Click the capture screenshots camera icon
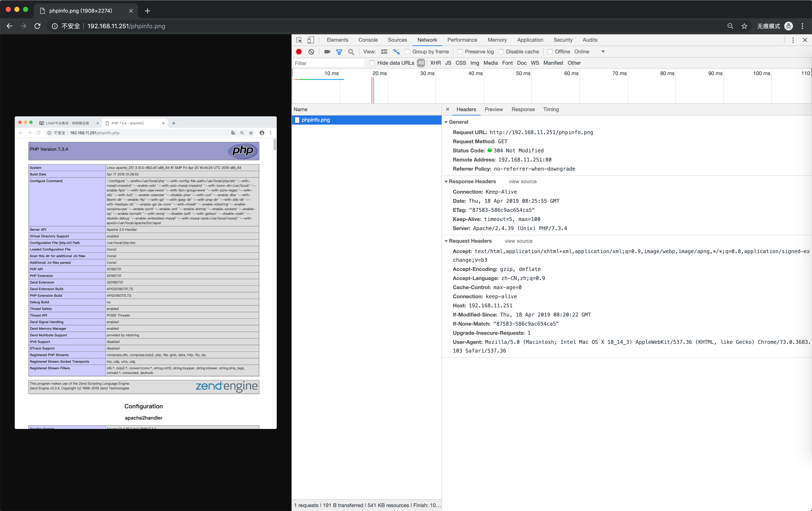Screen dimensions: 812x511 coord(327,52)
